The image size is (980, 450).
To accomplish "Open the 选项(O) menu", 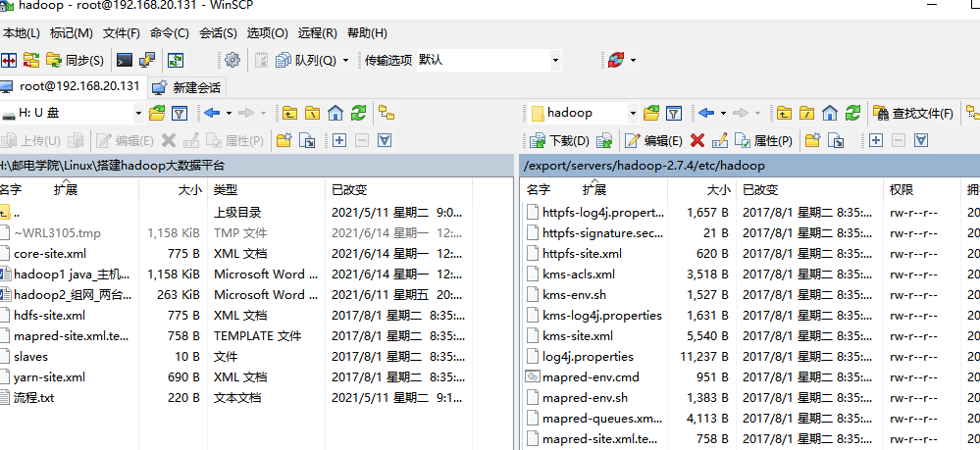I will coord(268,33).
